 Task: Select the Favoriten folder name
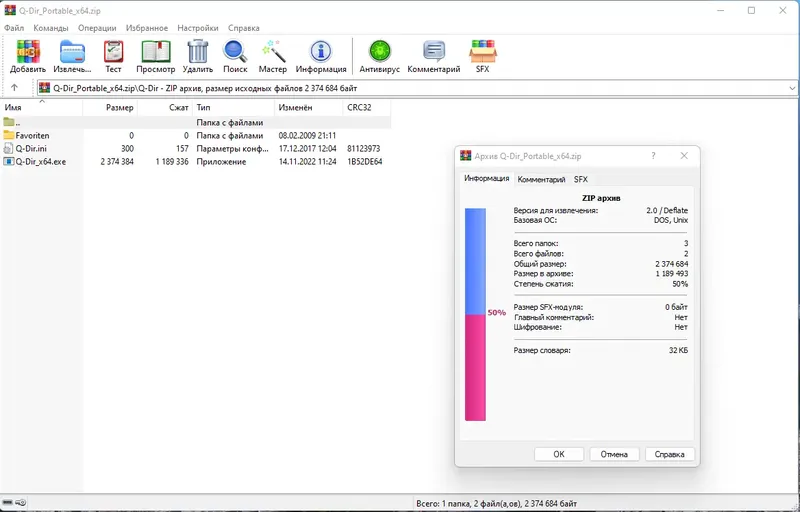click(33, 135)
